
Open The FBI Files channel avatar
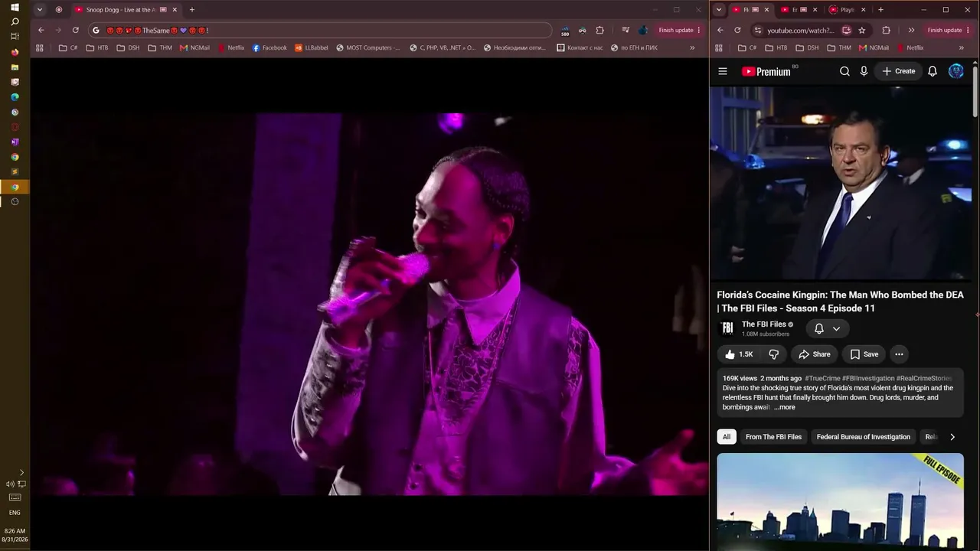tap(727, 328)
